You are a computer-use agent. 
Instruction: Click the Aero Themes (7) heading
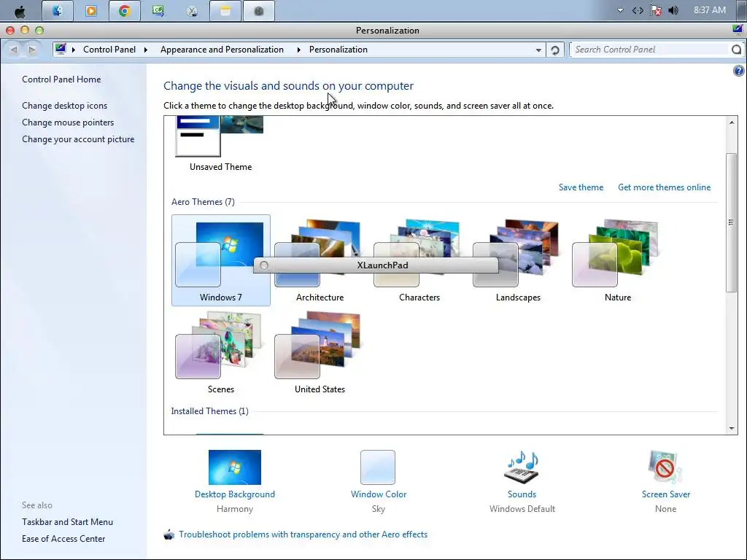(203, 202)
